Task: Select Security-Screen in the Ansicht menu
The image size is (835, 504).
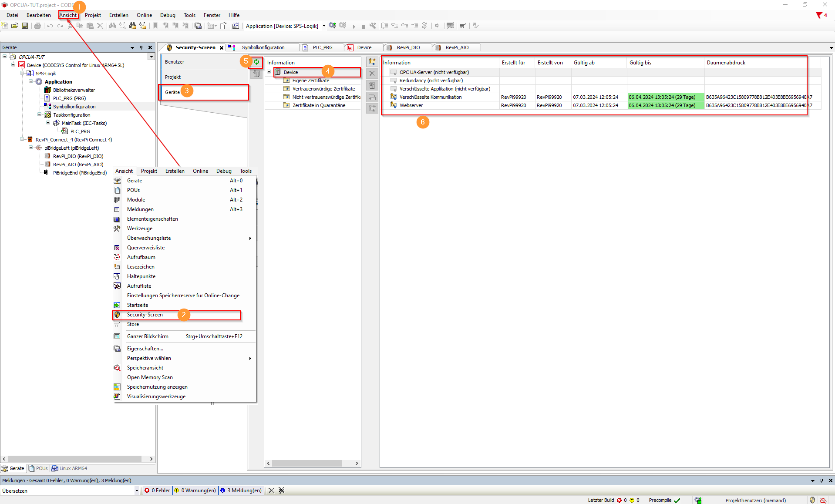Action: click(145, 315)
